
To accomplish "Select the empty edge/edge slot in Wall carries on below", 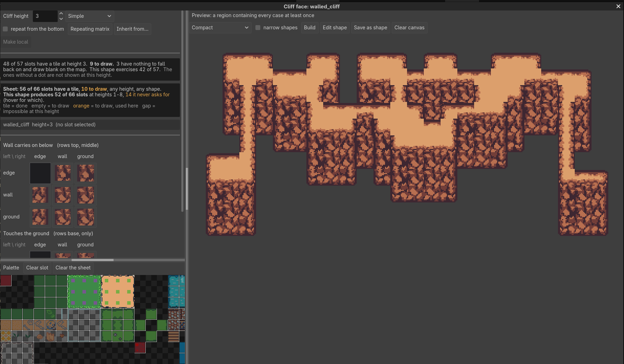I will pyautogui.click(x=40, y=173).
